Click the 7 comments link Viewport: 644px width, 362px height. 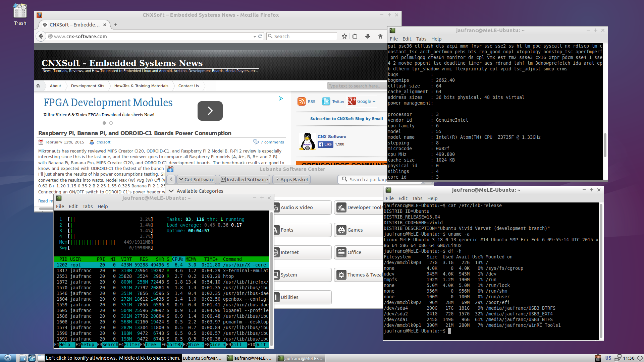(x=272, y=142)
